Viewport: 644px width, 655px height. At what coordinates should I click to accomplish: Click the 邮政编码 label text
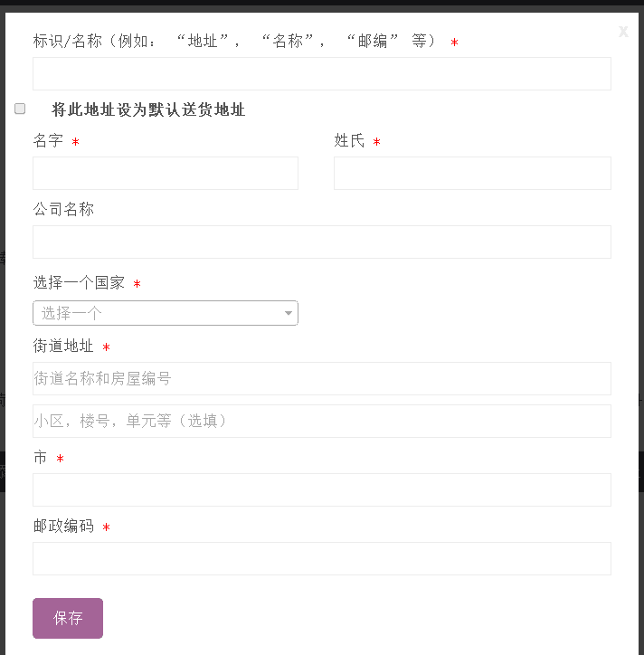click(x=63, y=526)
